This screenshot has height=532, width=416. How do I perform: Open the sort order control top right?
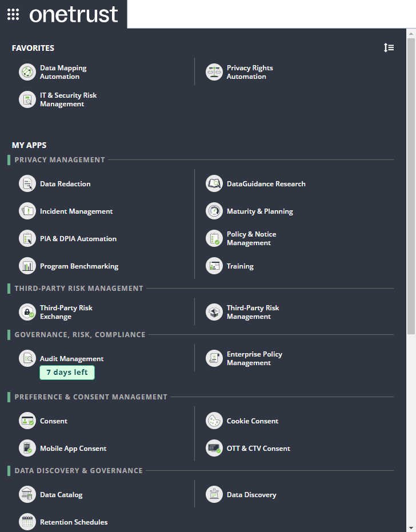[x=389, y=48]
